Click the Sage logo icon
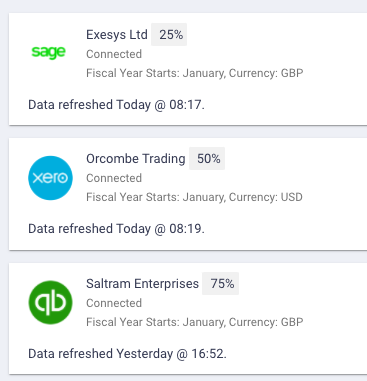 (x=48, y=52)
